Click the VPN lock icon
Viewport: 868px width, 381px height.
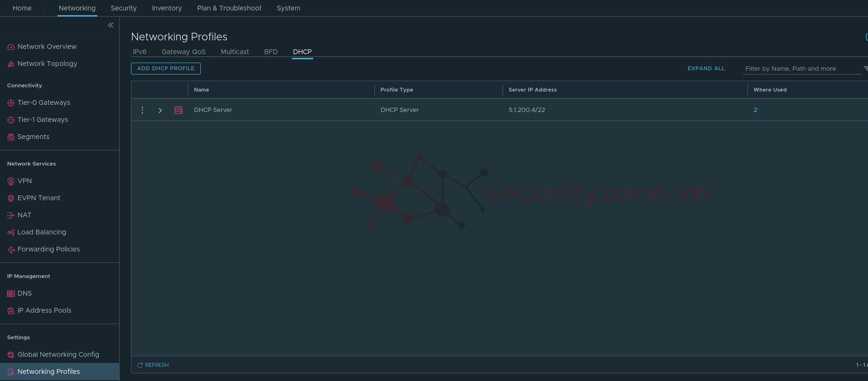pos(11,181)
